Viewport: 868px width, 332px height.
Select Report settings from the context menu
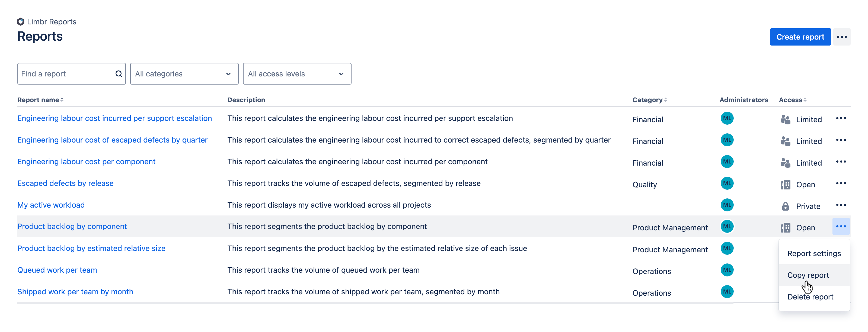(814, 254)
